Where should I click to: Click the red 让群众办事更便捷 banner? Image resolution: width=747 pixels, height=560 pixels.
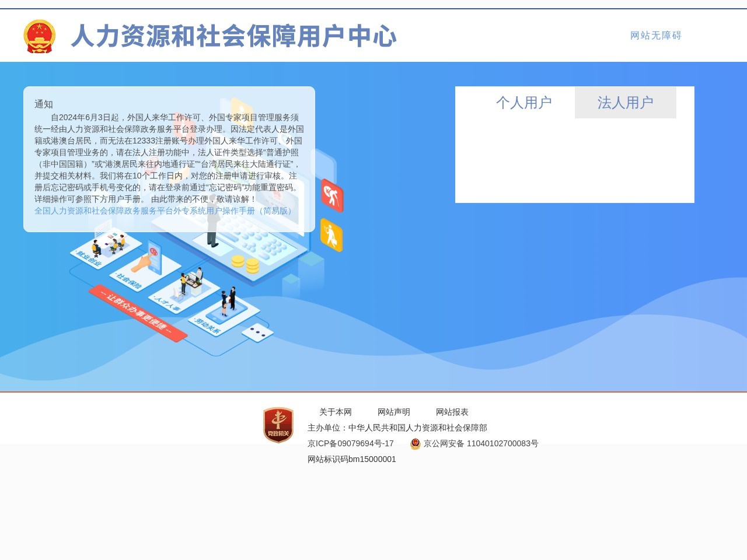(x=138, y=313)
